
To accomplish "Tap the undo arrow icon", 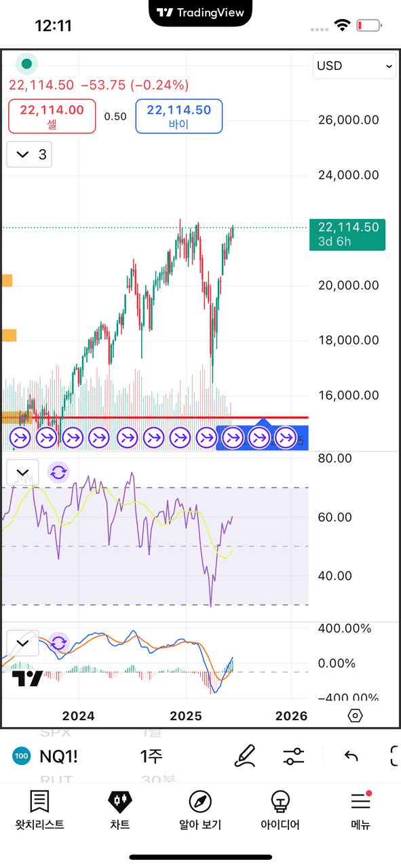I will [351, 756].
